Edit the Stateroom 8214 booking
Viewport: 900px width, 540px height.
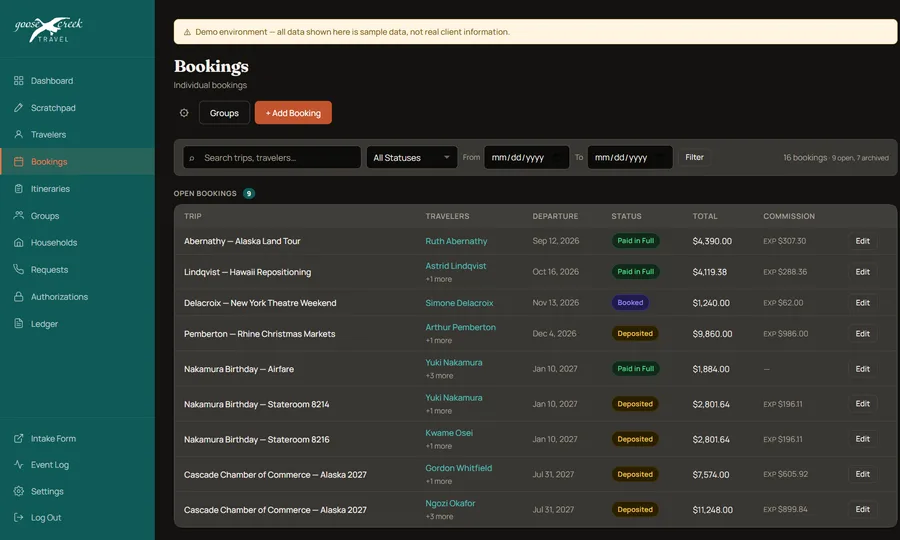pos(862,404)
